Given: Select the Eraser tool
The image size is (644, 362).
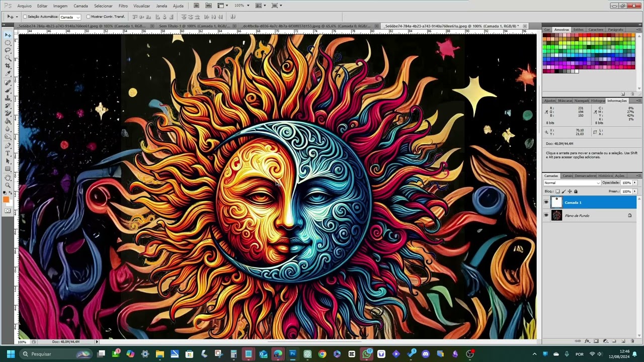Looking at the screenshot, I should pos(8,113).
